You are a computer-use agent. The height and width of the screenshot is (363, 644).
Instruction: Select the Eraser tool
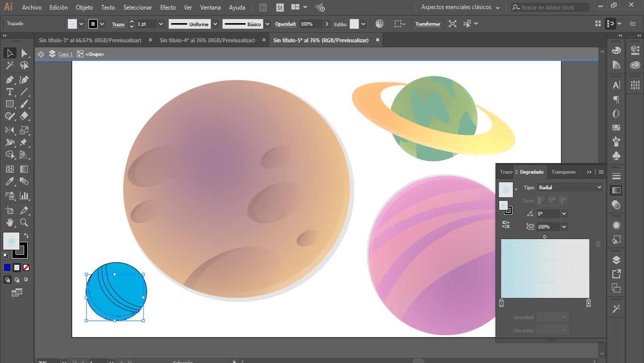pos(24,116)
